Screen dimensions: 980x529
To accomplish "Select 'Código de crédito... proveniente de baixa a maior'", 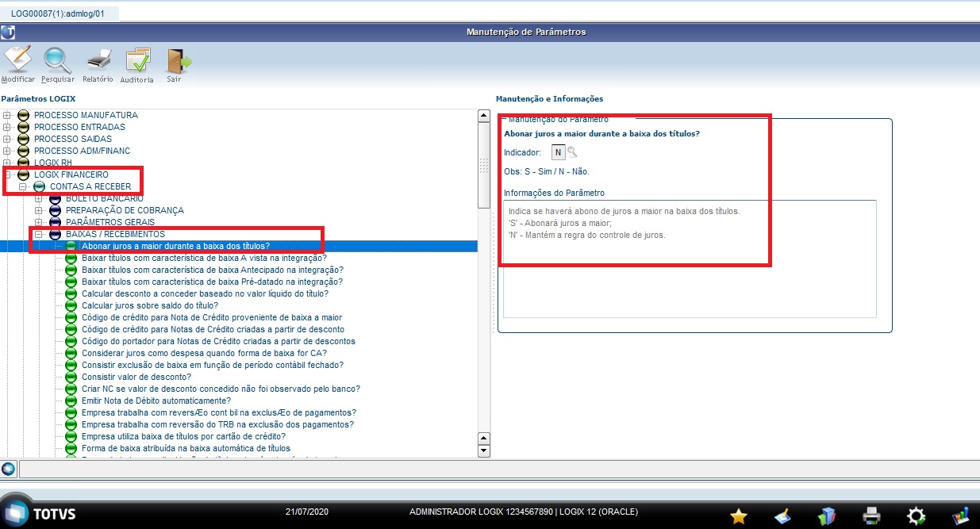I will tap(212, 317).
